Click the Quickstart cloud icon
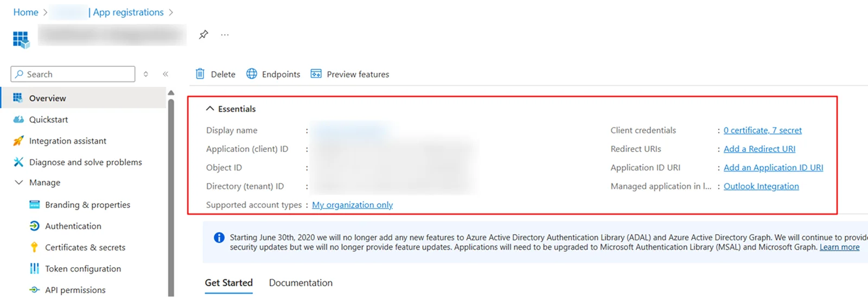868x297 pixels. point(18,119)
